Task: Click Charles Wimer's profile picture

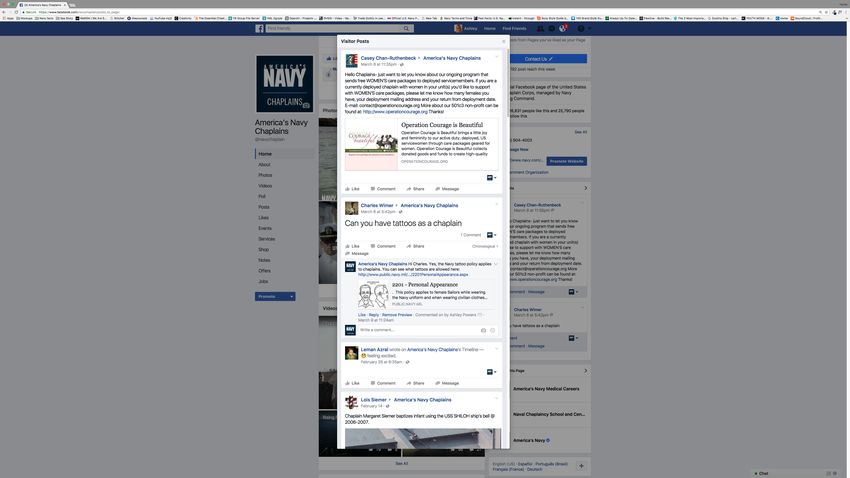Action: coord(351,208)
